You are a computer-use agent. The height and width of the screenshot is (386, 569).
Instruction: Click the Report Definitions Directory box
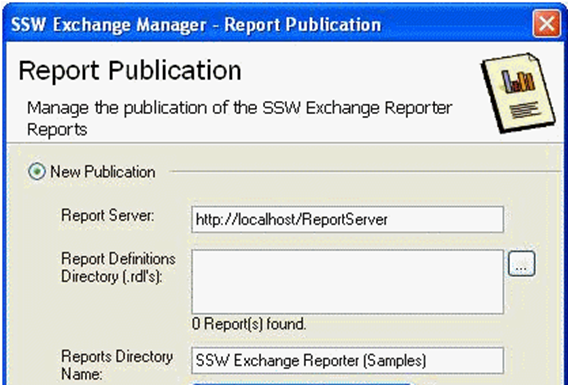(347, 282)
